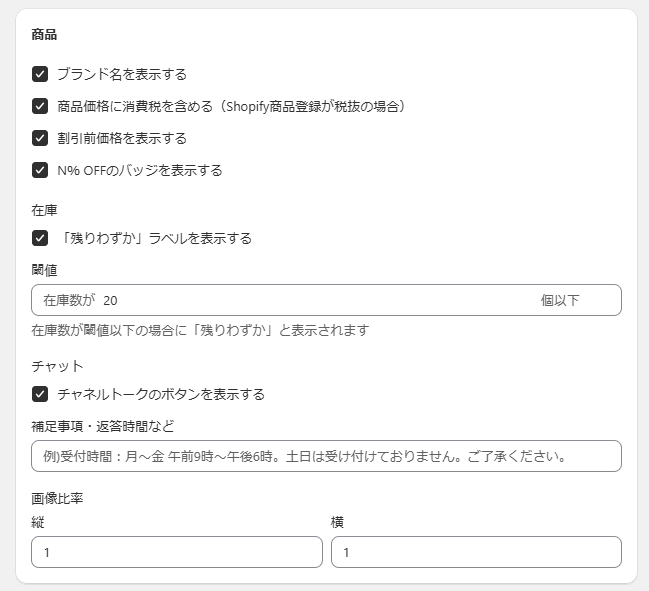Uncheck 「残りわずか」ラベルを表示する checkbox

[x=40, y=238]
